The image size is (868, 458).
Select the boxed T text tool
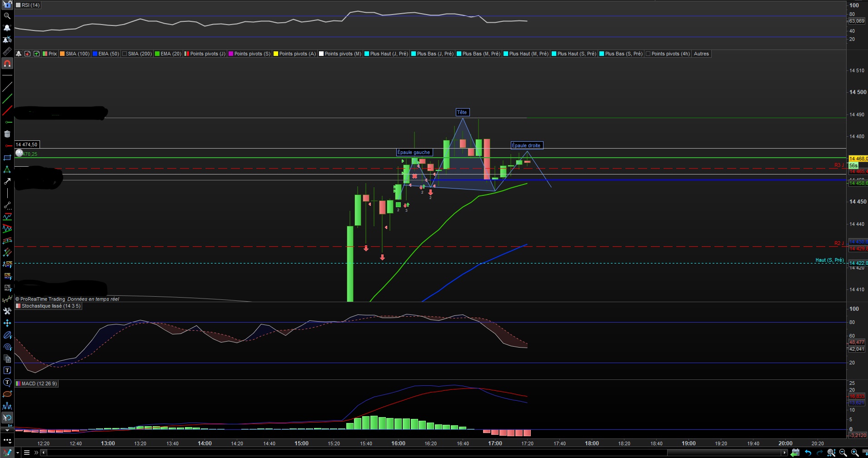[x=7, y=370]
